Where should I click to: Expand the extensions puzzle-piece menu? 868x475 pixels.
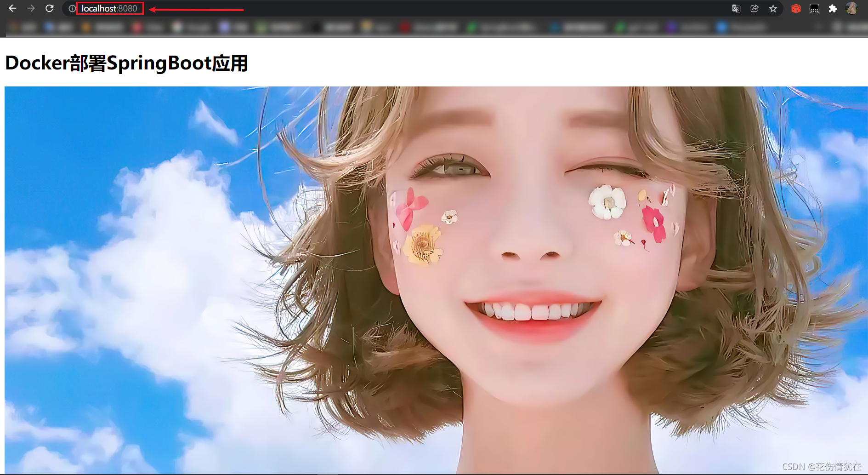click(834, 8)
